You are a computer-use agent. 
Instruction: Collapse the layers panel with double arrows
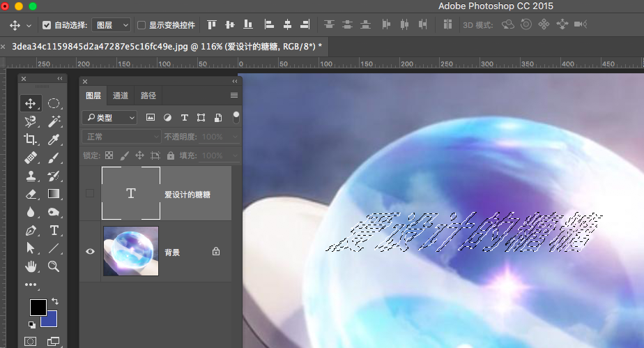pos(235,82)
